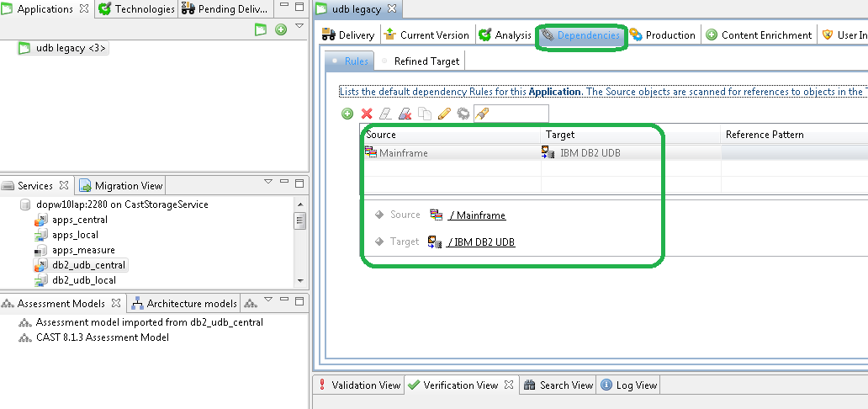The width and height of the screenshot is (868, 409).
Task: Click the Services list scrollbar down arrow
Action: [300, 282]
